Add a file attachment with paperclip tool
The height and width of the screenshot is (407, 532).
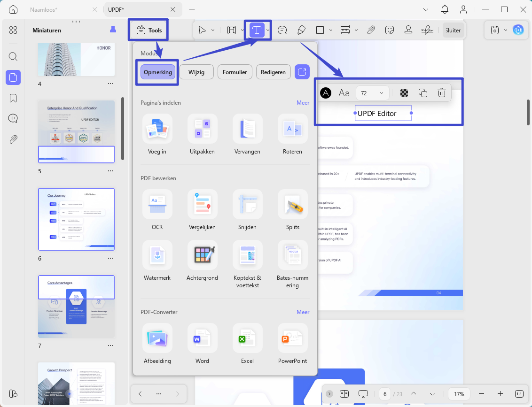(x=371, y=30)
